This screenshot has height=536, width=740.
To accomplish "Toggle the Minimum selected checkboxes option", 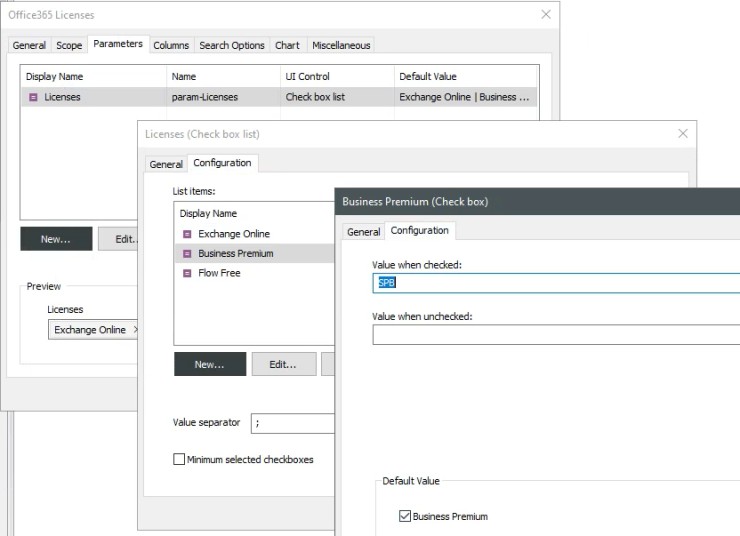I will [x=179, y=459].
